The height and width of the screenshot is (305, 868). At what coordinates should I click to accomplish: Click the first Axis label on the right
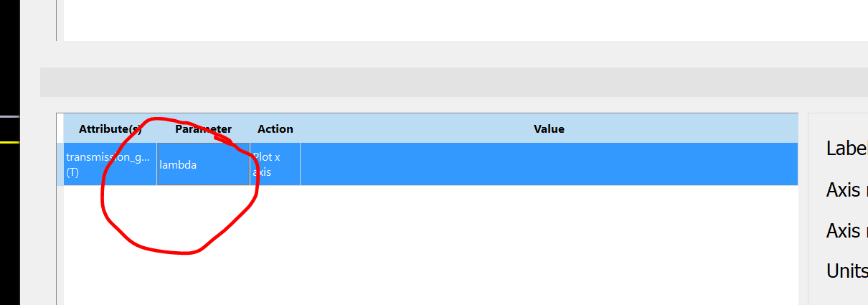[x=846, y=190]
